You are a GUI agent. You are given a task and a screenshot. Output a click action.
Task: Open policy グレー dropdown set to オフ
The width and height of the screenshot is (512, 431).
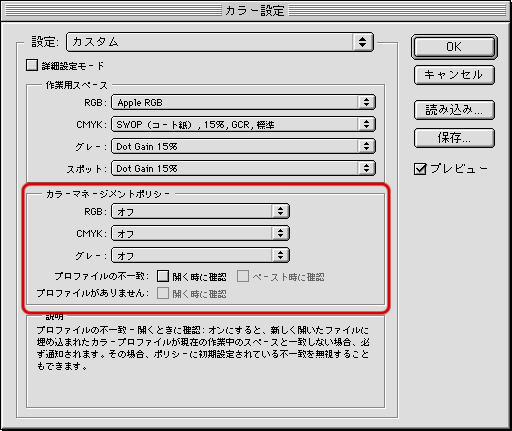pyautogui.click(x=200, y=255)
